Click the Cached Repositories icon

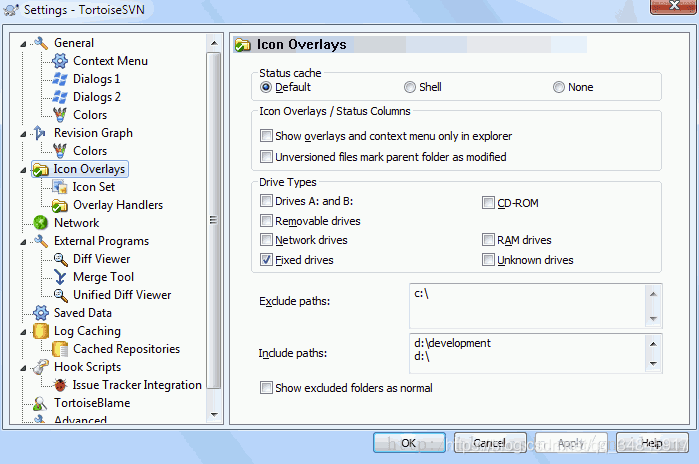(60, 349)
